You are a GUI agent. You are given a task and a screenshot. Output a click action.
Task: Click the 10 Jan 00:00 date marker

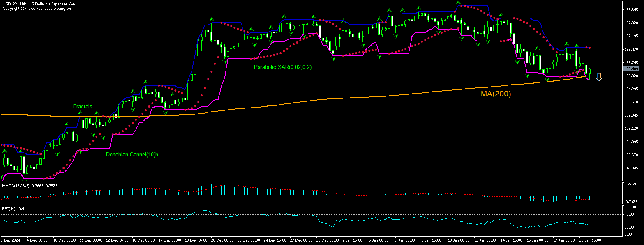click(458, 240)
